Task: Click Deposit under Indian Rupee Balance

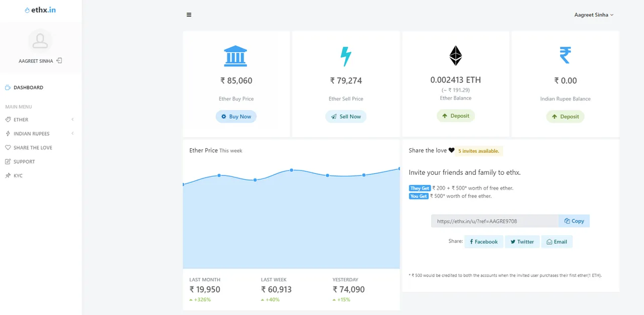Action: pyautogui.click(x=565, y=117)
